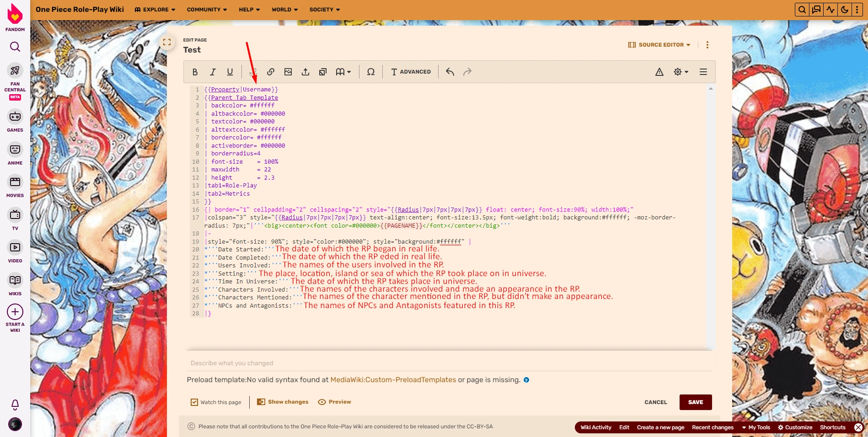This screenshot has height=437, width=868.
Task: Click the Fandom logo
Action: pos(15,17)
